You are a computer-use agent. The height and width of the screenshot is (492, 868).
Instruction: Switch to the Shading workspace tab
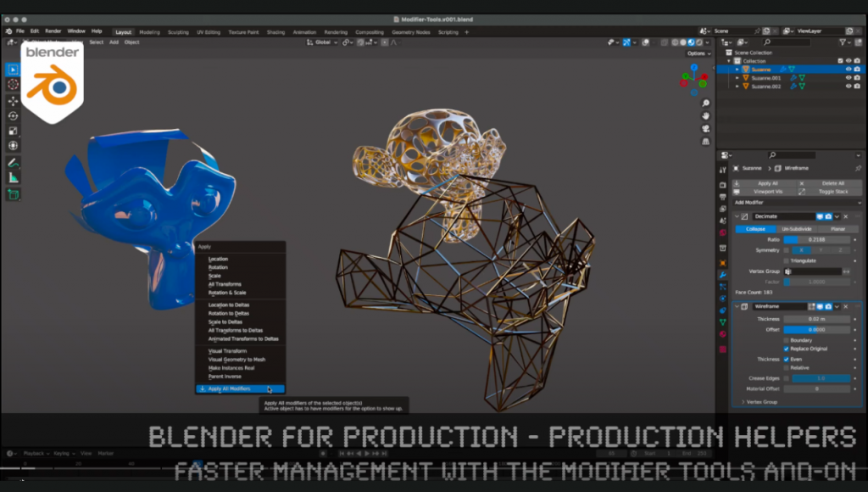pos(275,31)
